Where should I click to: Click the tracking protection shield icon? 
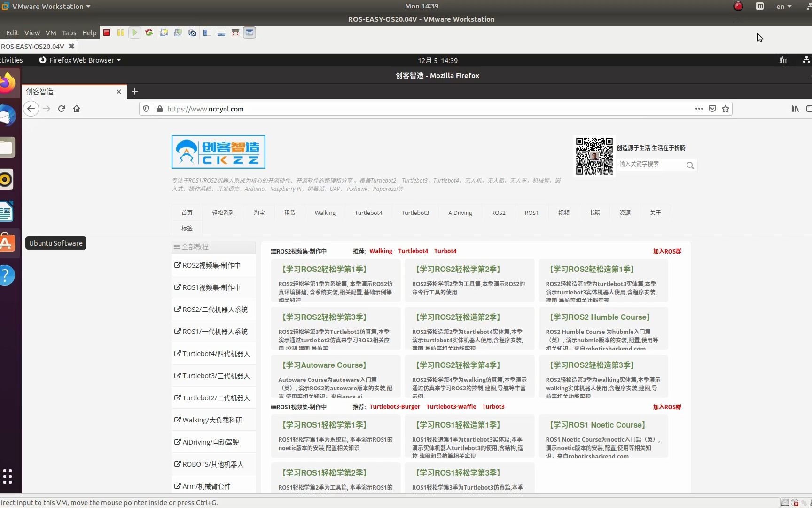tap(146, 109)
